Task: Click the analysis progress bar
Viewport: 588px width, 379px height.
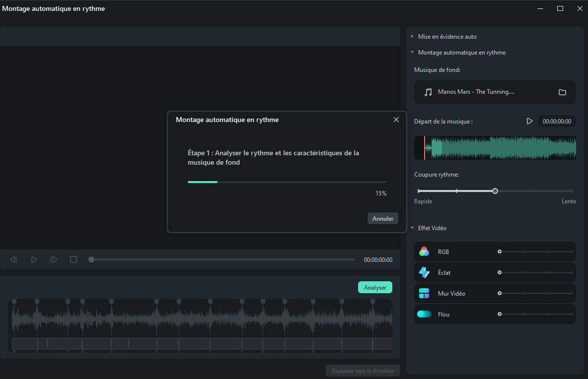Action: point(287,182)
